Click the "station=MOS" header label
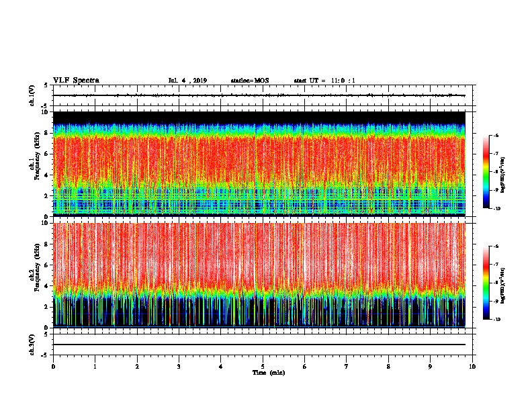 [x=250, y=81]
